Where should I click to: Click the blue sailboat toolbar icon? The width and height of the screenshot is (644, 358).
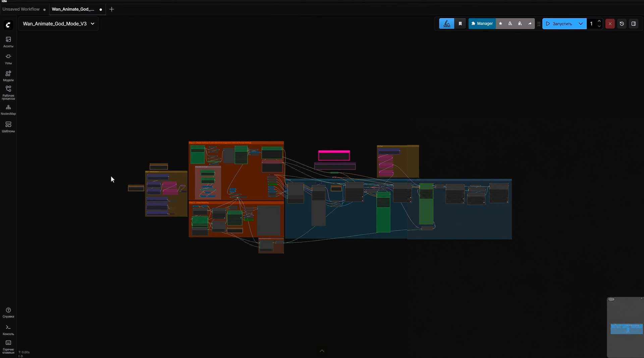pyautogui.click(x=447, y=23)
